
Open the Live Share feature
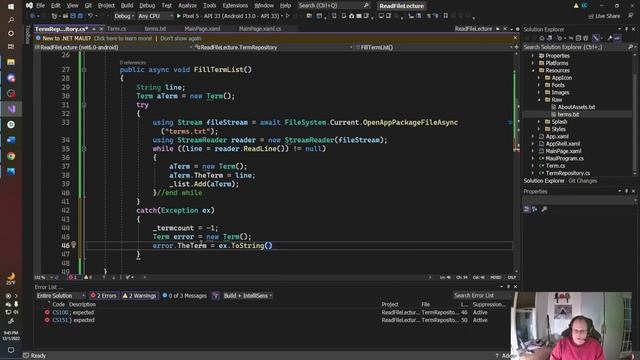coord(604,16)
